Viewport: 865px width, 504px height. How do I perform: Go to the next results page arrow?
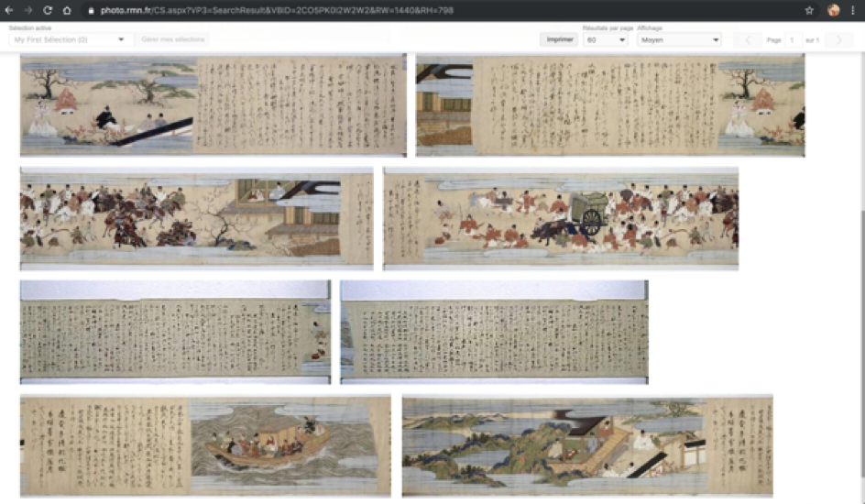[x=838, y=40]
